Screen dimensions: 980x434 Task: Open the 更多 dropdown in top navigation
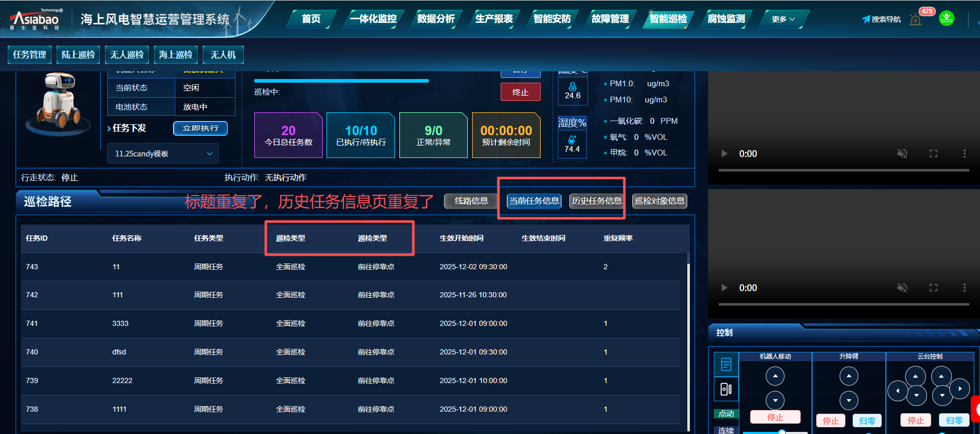pos(783,19)
